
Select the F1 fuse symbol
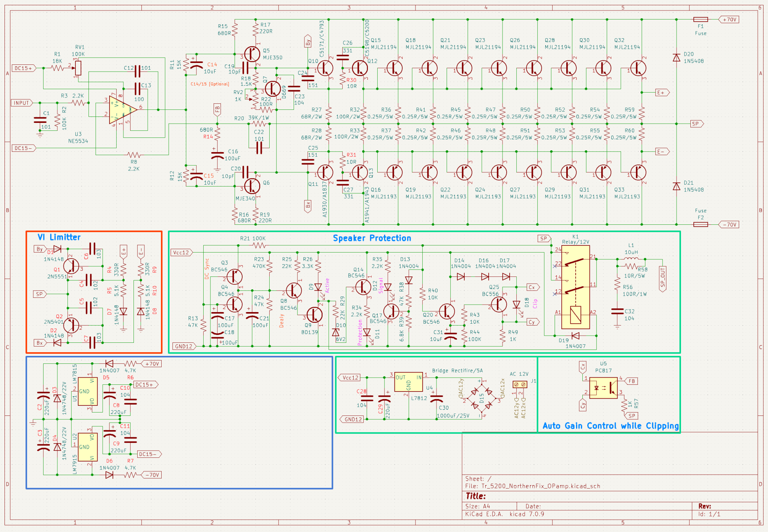(x=700, y=19)
